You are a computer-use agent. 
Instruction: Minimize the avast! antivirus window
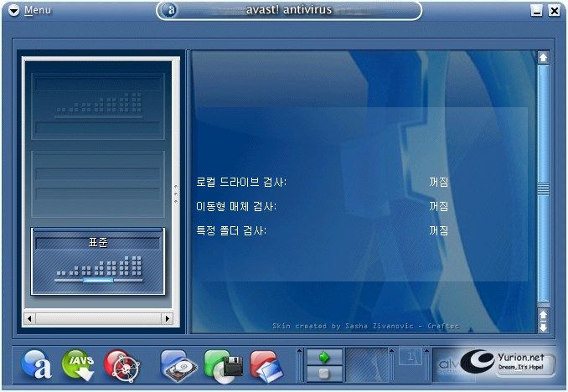point(536,11)
